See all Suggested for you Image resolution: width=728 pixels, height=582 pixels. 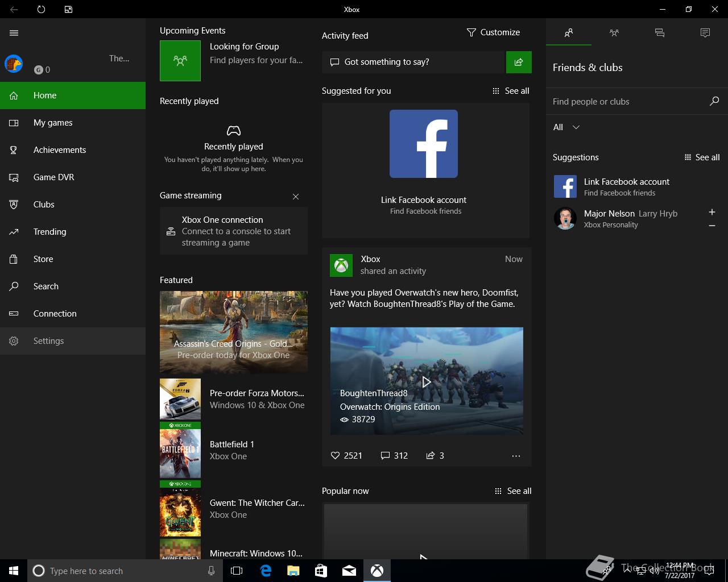[x=511, y=91]
